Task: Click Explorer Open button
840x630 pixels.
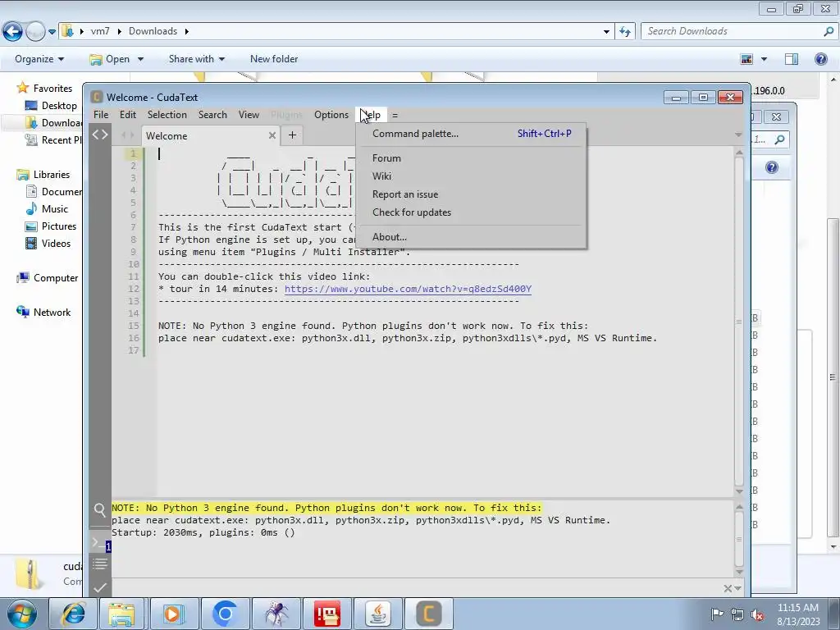Action: pos(110,59)
